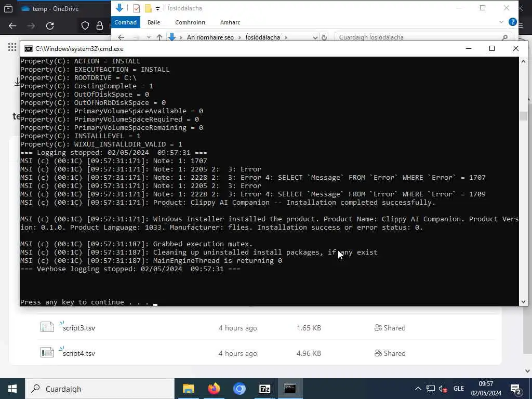Click the 'Íoslódálacha' breadcrumb in the address bar

pyautogui.click(x=263, y=37)
